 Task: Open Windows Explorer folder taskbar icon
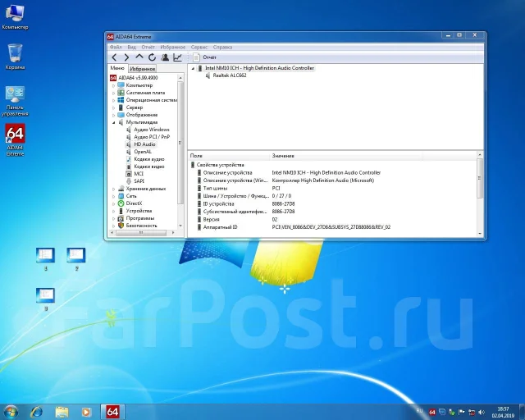pyautogui.click(x=62, y=412)
